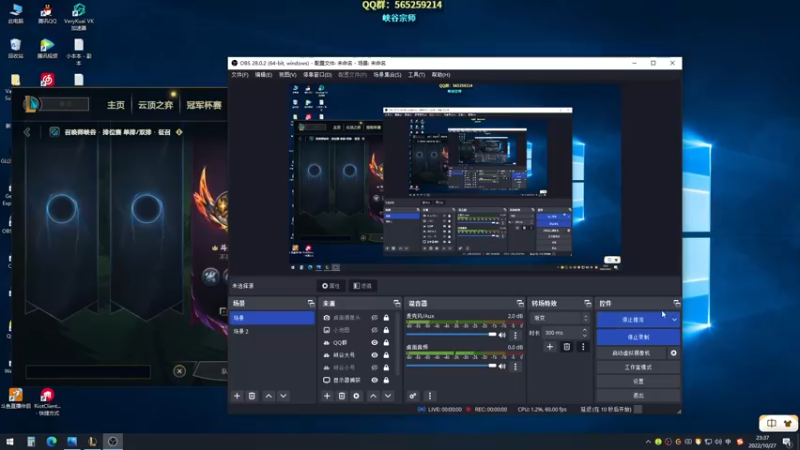The height and width of the screenshot is (450, 800).
Task: Select scene 场景 2 in Scenes list
Action: (272, 331)
